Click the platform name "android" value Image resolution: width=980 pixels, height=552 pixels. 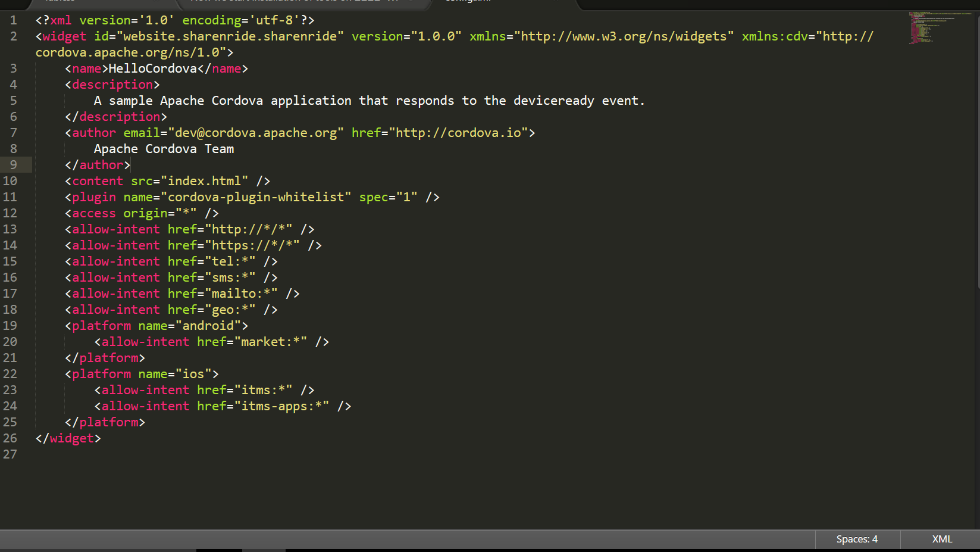pos(208,326)
